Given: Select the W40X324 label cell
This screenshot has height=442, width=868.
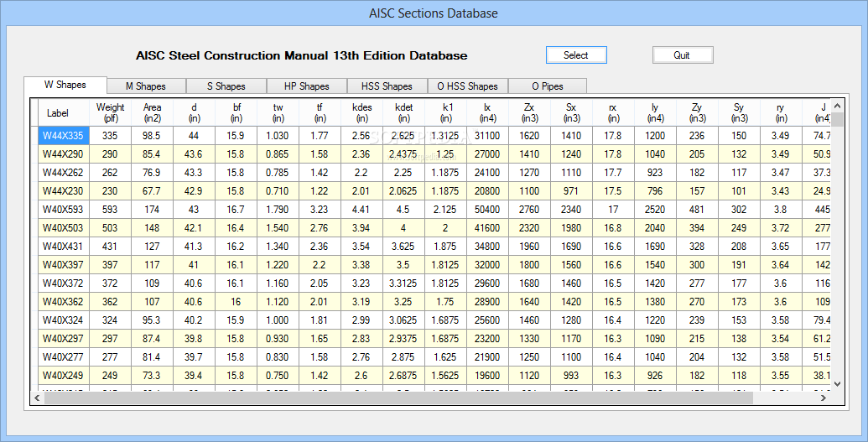Looking at the screenshot, I should (x=64, y=320).
